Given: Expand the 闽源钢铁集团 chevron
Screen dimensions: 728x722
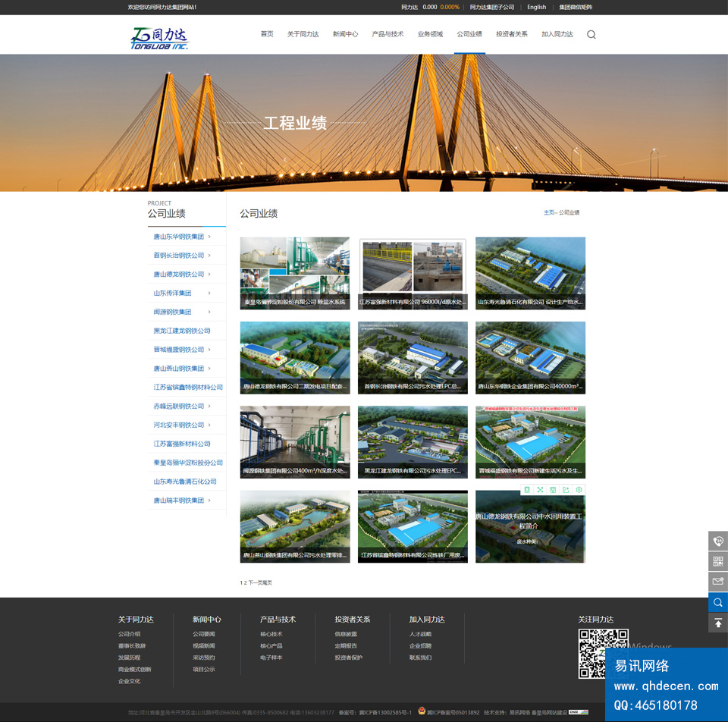Looking at the screenshot, I should point(209,312).
